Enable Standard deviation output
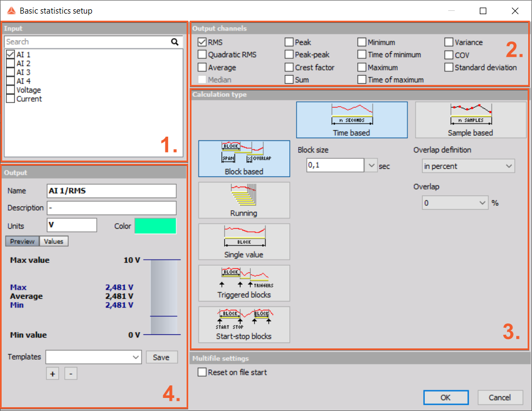The height and width of the screenshot is (411, 532). point(449,68)
